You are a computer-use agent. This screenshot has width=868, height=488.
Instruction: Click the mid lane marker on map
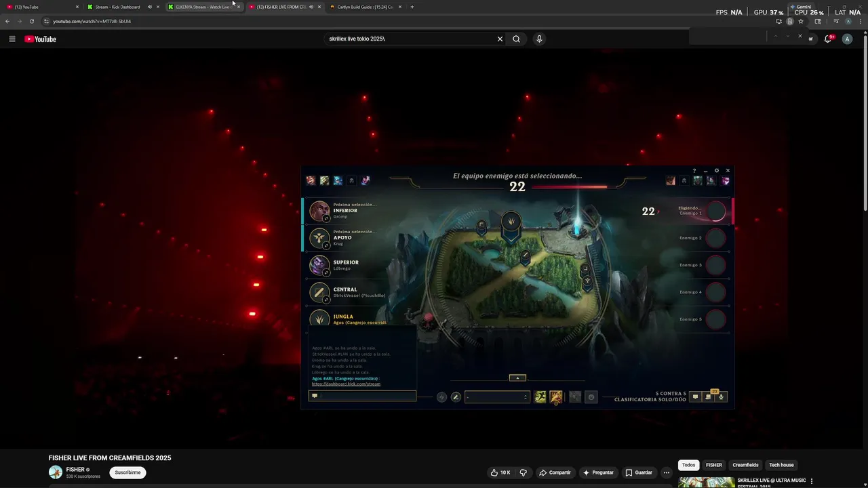525,256
